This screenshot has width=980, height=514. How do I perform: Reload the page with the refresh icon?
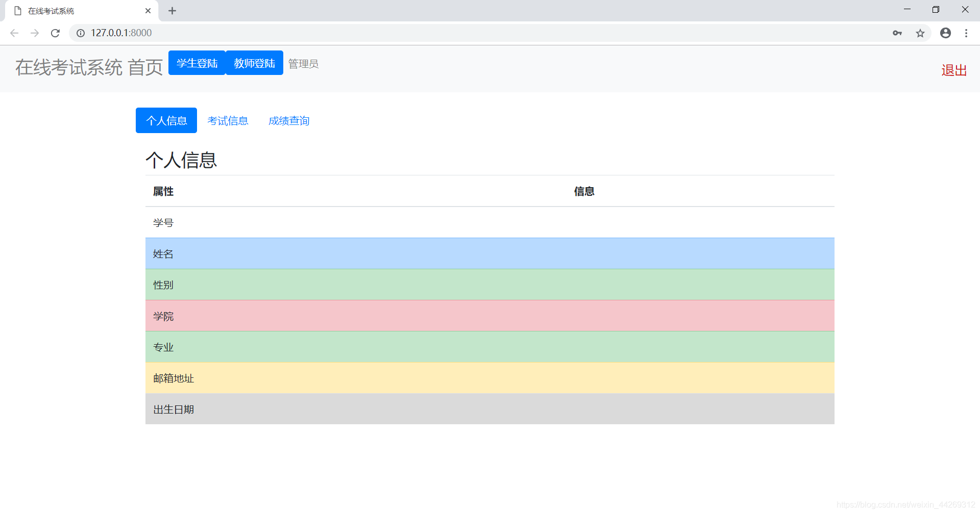pos(55,33)
